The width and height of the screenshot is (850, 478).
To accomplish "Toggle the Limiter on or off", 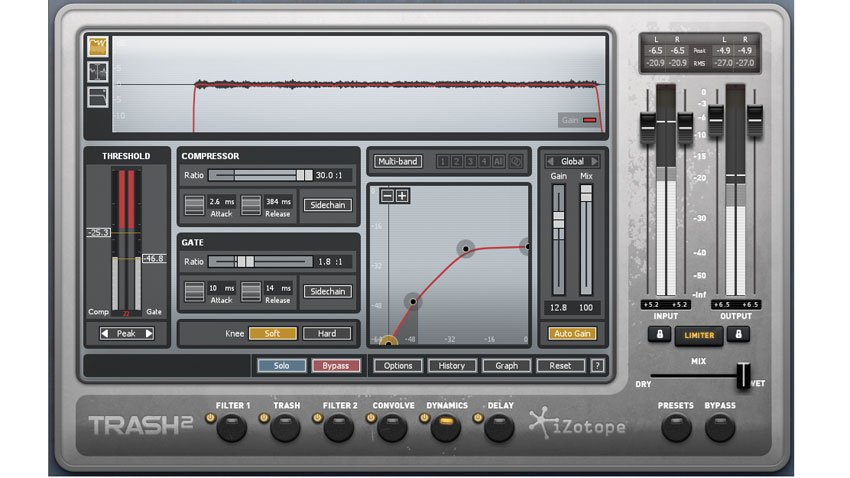I will pyautogui.click(x=701, y=335).
